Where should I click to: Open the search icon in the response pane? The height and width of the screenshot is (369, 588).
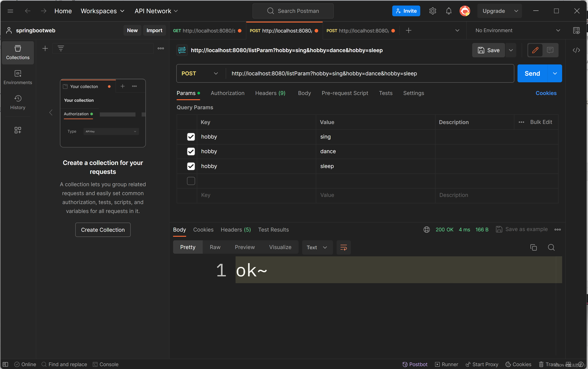[551, 247]
